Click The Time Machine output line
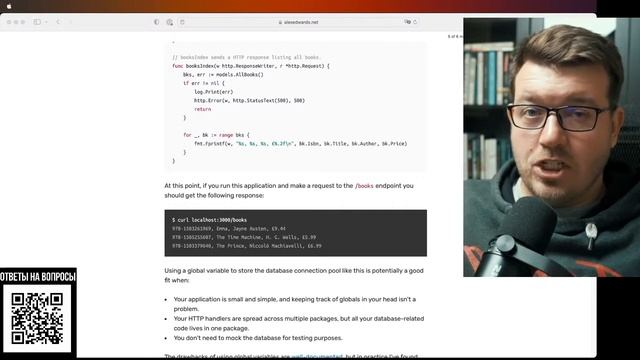The height and width of the screenshot is (360, 640). (x=244, y=237)
